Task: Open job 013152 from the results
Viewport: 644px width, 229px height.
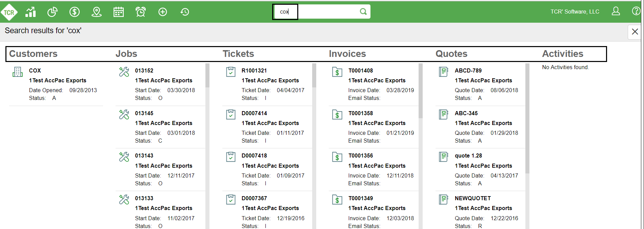Action: [144, 70]
